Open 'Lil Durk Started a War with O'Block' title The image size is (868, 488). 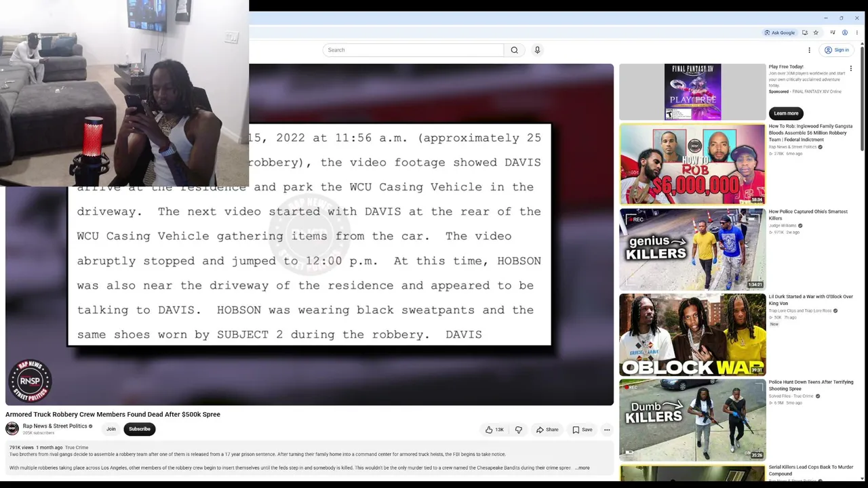point(810,300)
